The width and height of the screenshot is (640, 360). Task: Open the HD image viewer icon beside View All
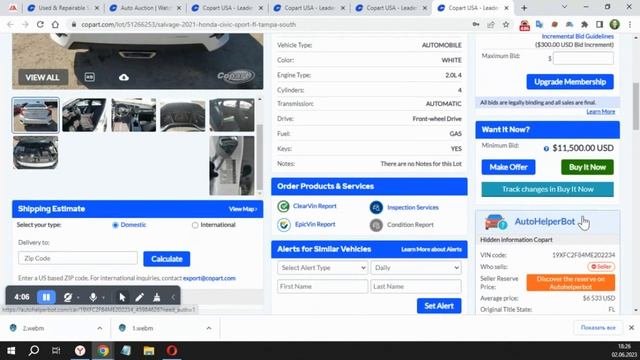click(89, 77)
